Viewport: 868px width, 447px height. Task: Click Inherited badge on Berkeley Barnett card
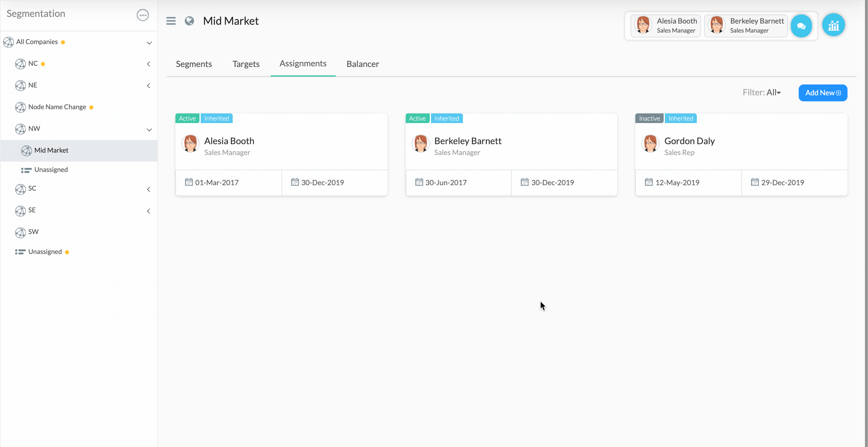pyautogui.click(x=446, y=118)
